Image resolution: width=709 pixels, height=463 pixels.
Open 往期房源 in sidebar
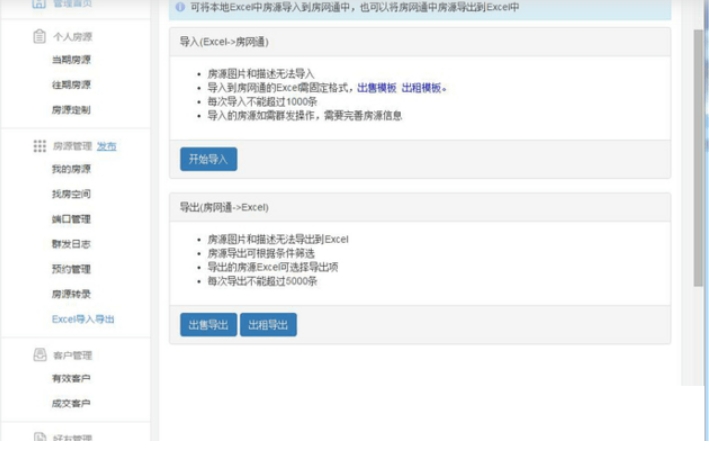[x=71, y=85]
